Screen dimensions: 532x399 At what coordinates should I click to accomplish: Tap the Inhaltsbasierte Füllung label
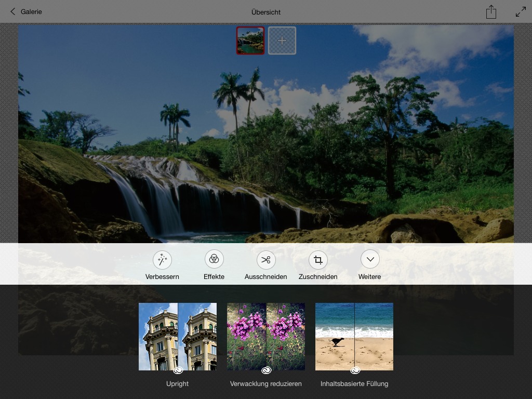pyautogui.click(x=354, y=384)
